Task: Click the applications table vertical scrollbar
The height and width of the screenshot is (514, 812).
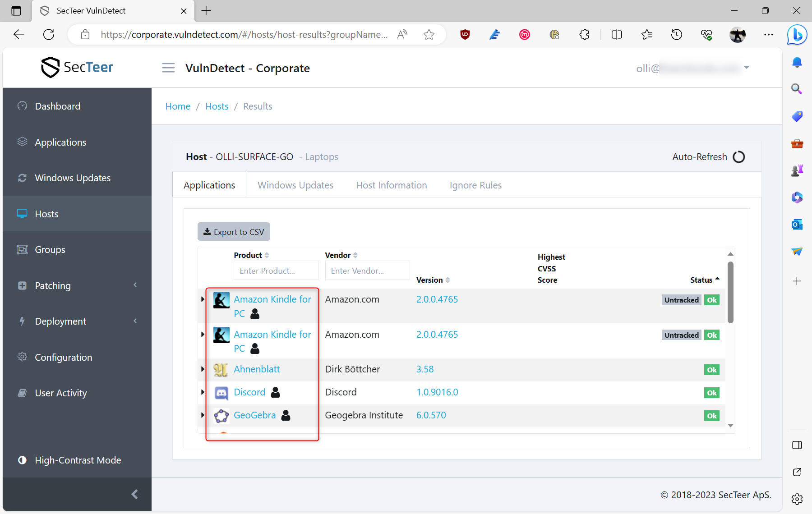Action: (730, 293)
